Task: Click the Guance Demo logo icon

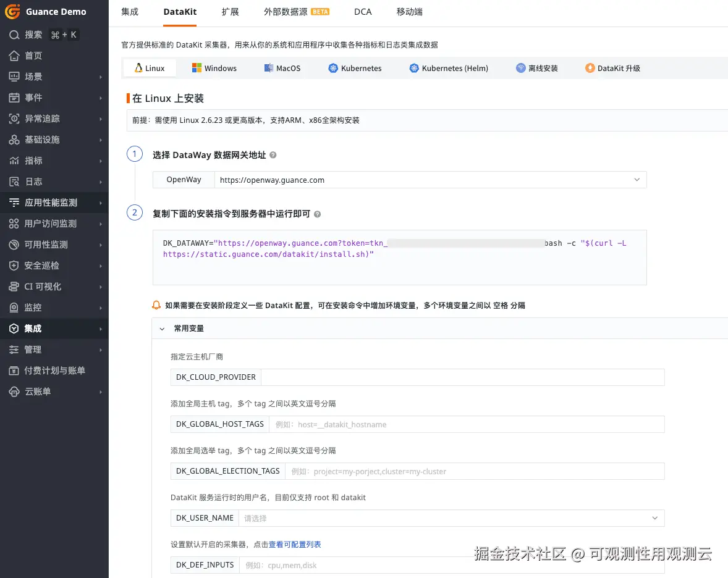Action: tap(12, 12)
